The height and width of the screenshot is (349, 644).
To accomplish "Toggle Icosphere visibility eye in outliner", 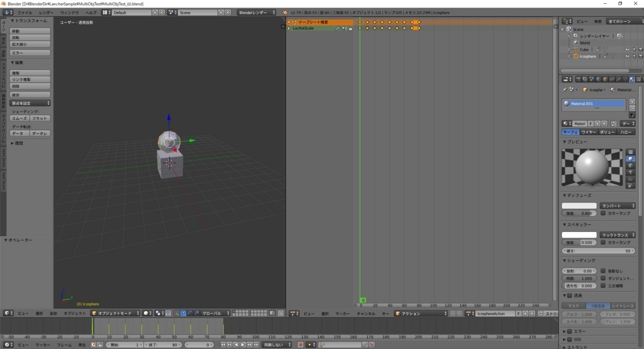I will click(x=628, y=56).
